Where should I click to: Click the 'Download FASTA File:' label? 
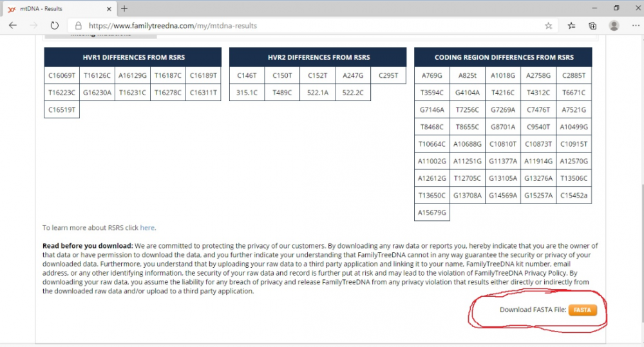(x=533, y=310)
